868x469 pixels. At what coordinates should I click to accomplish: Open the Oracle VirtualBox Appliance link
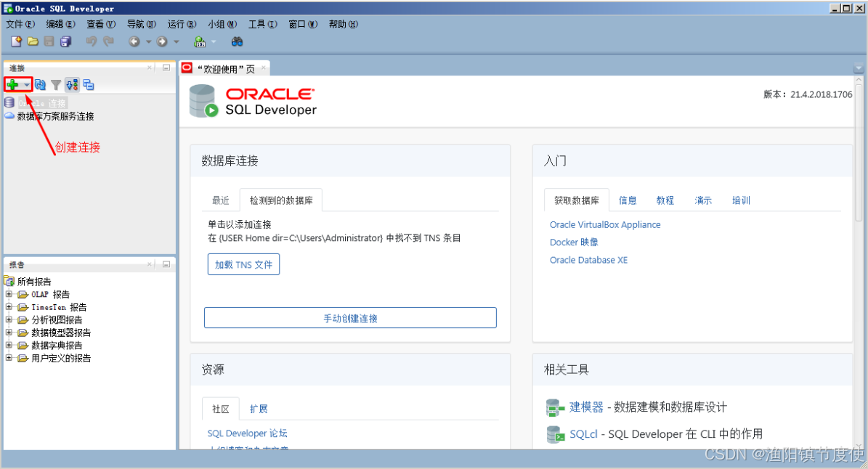605,224
